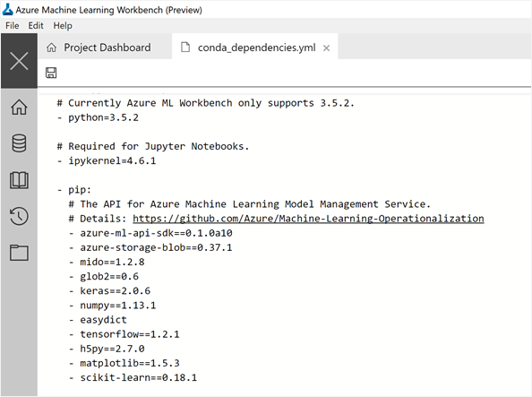Open the Run history clock icon
Image resolution: width=532 pixels, height=397 pixels.
pyautogui.click(x=19, y=216)
